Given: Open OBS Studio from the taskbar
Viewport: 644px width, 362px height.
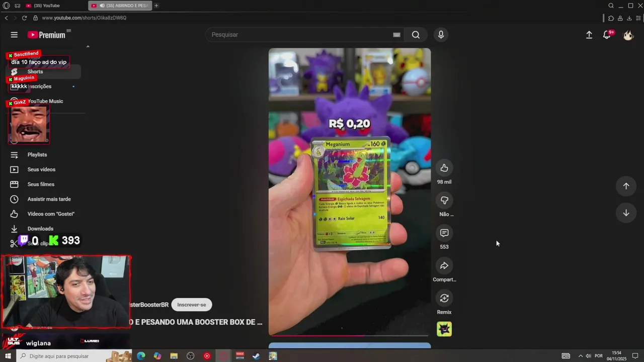Looking at the screenshot, I should point(190,356).
